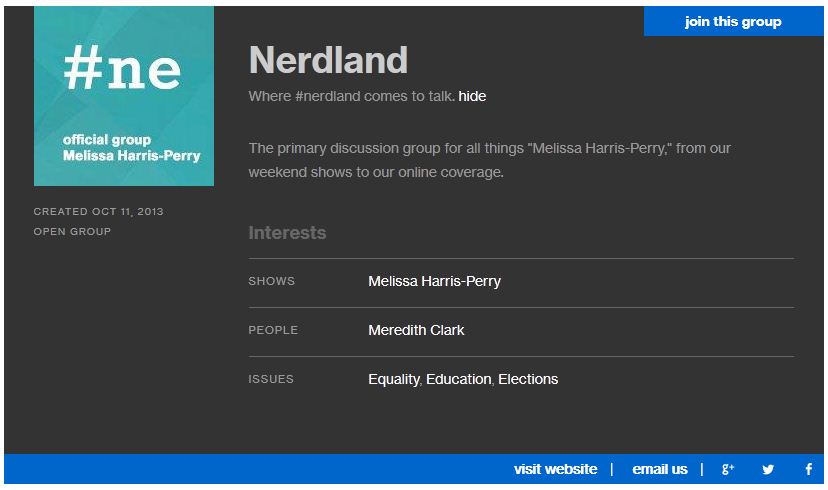828x490 pixels.
Task: Open the Equality issue link
Action: (x=394, y=379)
